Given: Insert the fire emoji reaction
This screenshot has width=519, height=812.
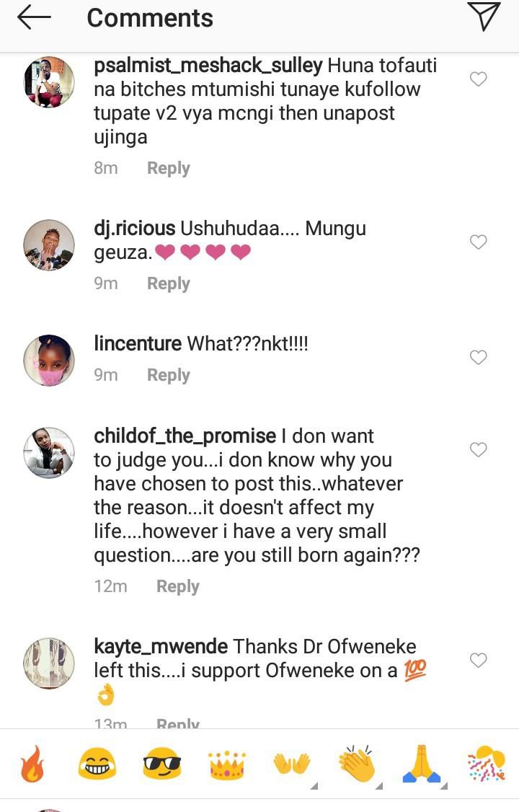Looking at the screenshot, I should point(32,764).
